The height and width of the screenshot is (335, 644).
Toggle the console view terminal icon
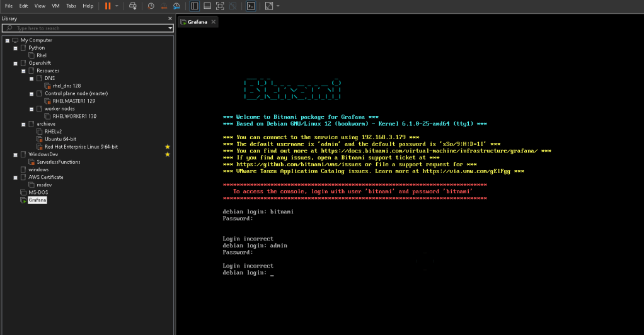[251, 6]
